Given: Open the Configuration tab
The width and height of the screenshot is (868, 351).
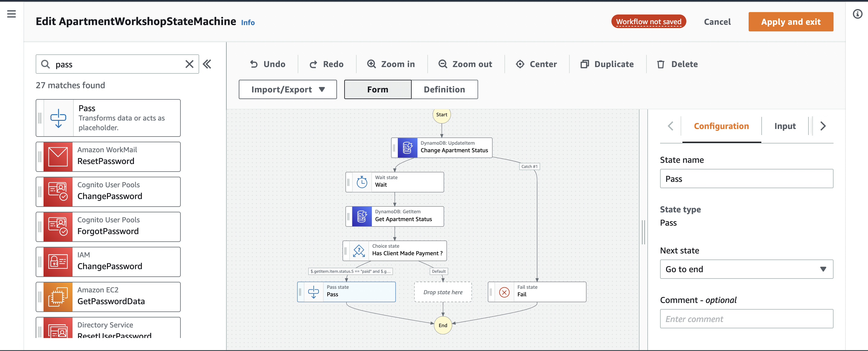Looking at the screenshot, I should (x=721, y=126).
